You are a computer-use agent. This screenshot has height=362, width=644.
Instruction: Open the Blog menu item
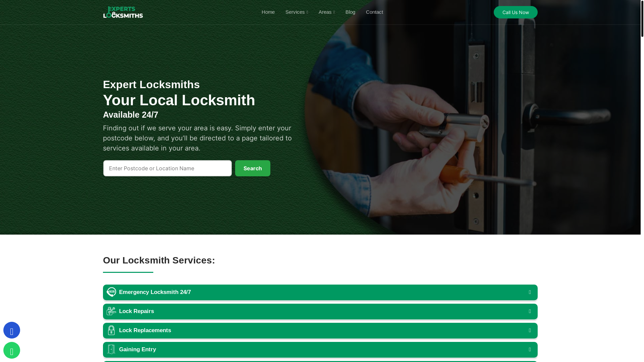click(350, 12)
